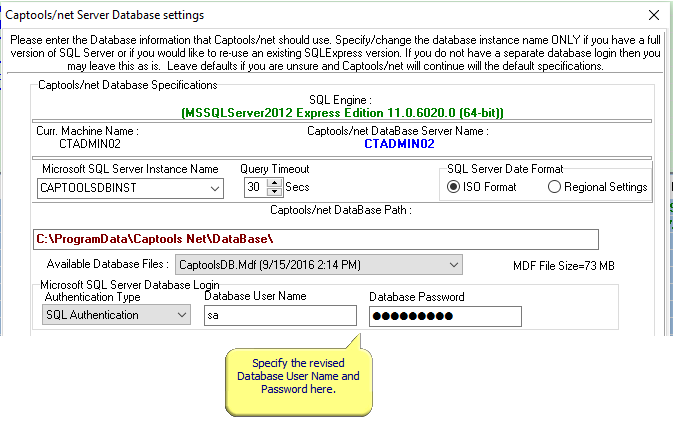Click the CTADMIN02 database server name
This screenshot has width=673, height=428.
click(x=399, y=144)
